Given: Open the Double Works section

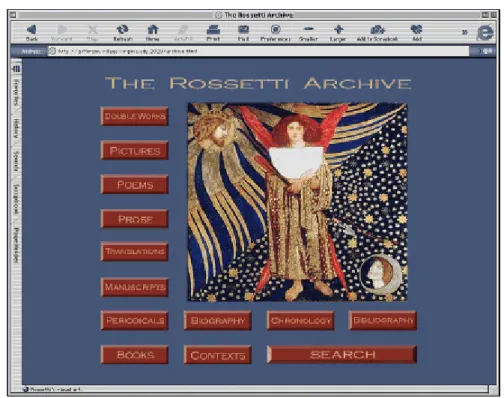Looking at the screenshot, I should [135, 116].
